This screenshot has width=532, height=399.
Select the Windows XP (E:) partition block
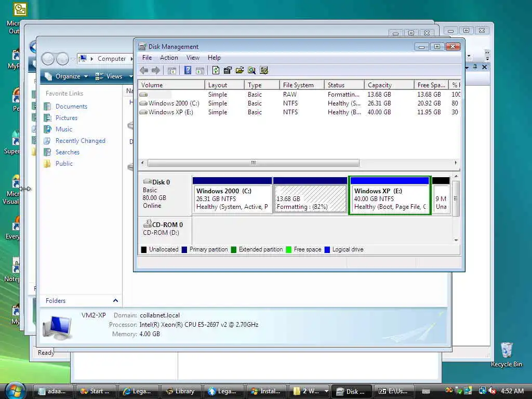tap(390, 195)
